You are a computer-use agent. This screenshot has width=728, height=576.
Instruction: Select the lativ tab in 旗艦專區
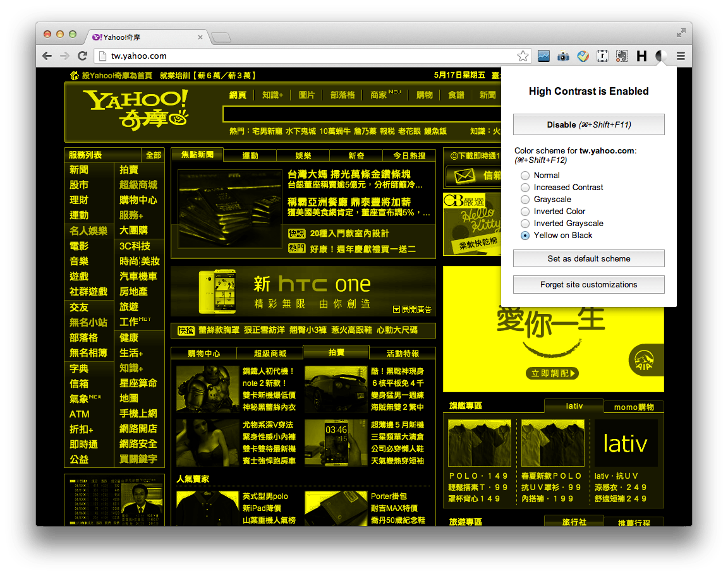574,406
